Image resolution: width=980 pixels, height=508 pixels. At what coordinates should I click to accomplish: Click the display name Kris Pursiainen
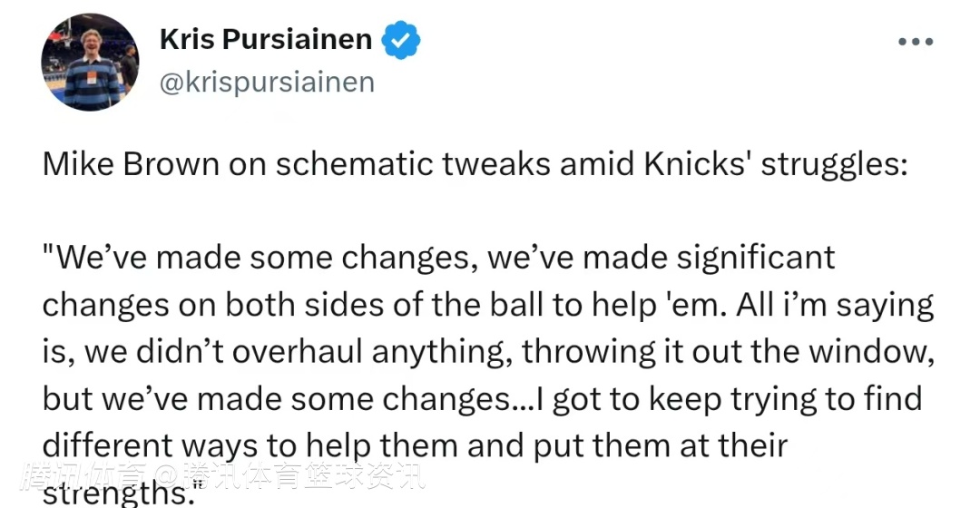(265, 40)
